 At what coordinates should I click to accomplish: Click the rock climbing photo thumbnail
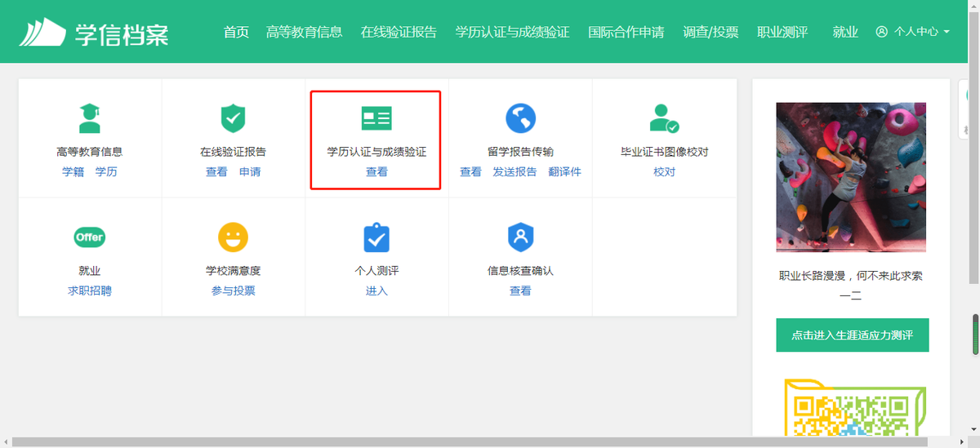[851, 177]
